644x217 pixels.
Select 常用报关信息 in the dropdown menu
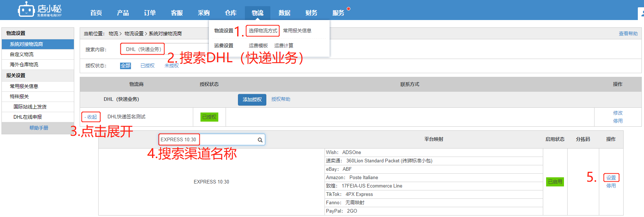(x=297, y=31)
